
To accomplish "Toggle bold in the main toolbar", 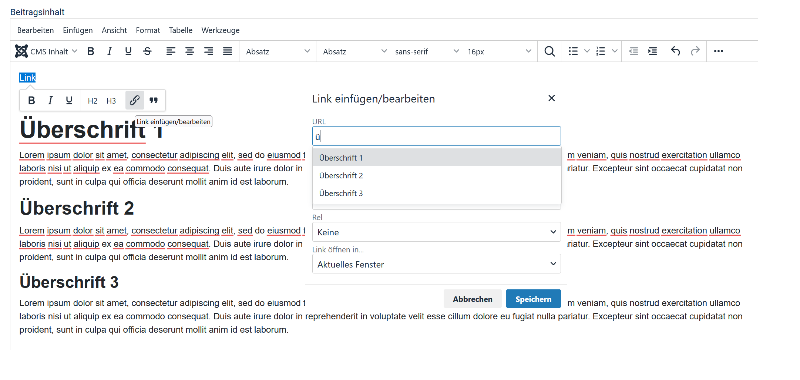I will coord(91,51).
